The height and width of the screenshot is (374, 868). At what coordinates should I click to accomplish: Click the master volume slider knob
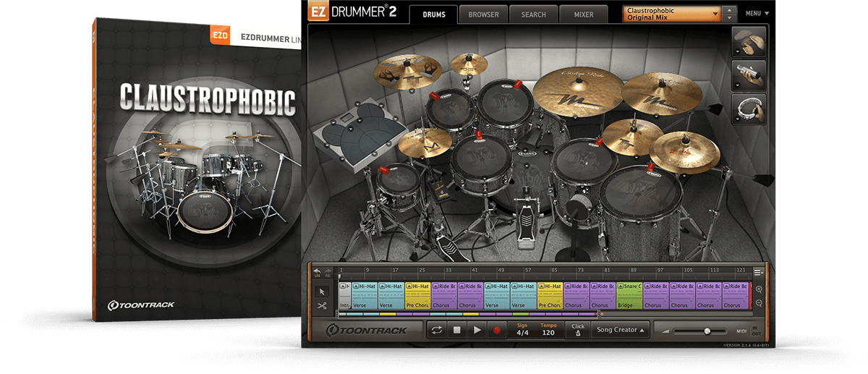click(x=707, y=331)
